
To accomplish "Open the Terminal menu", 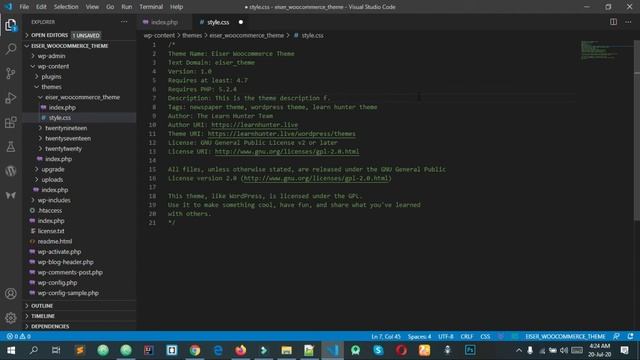I will (x=151, y=7).
